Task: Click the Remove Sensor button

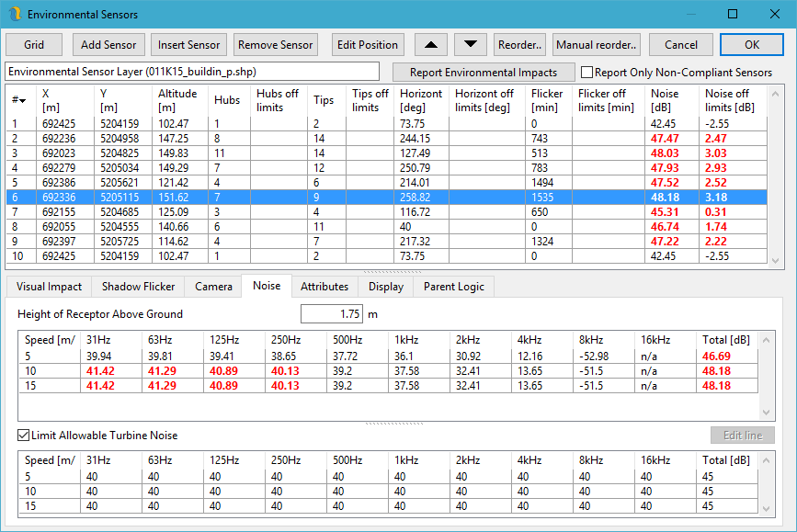Action: click(275, 44)
